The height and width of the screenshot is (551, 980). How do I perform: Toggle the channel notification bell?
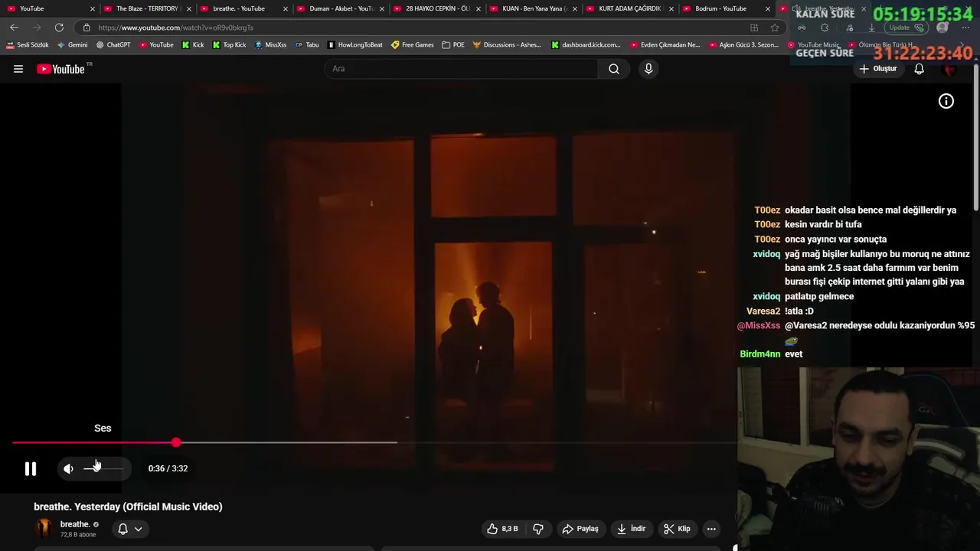(x=122, y=529)
